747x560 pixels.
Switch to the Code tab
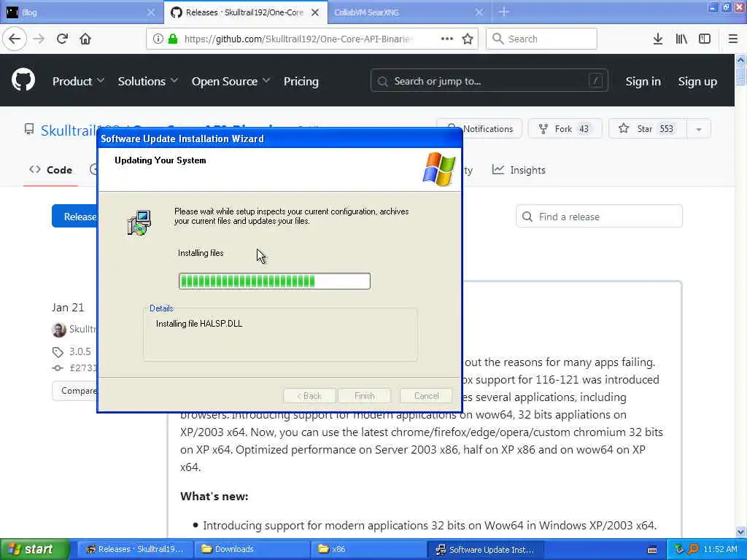[x=50, y=170]
